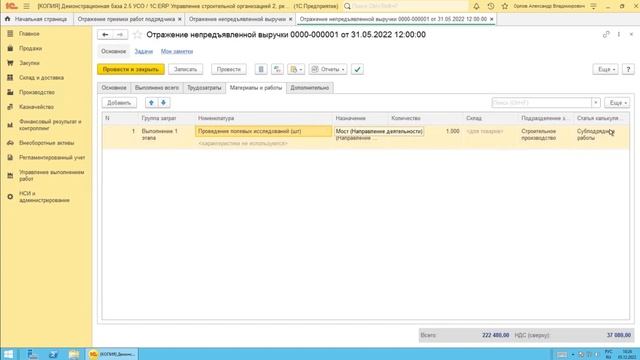
Task: Select Назначение cell Мост (Направление деятельности)
Action: click(x=379, y=131)
